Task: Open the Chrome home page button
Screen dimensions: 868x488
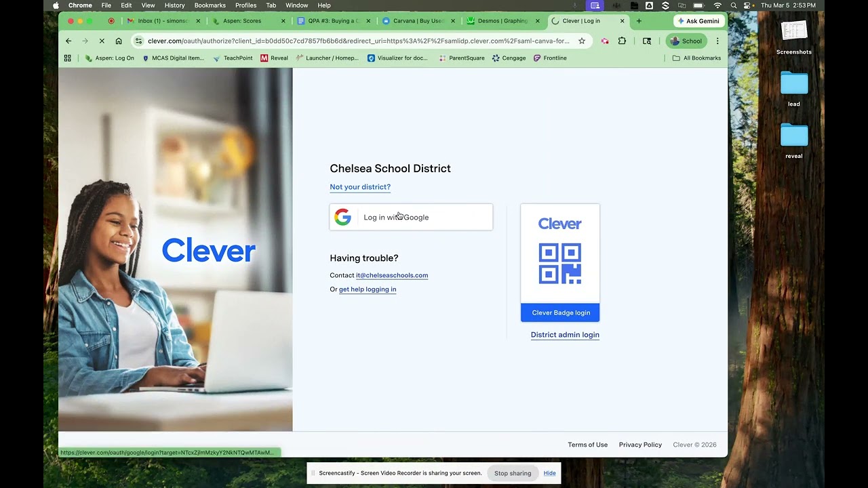Action: 119,41
